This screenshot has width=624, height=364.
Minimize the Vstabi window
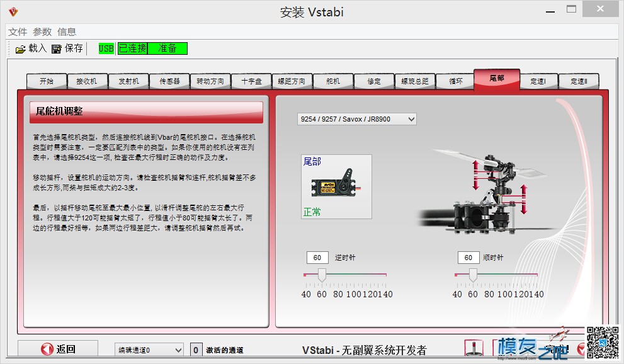pos(550,11)
